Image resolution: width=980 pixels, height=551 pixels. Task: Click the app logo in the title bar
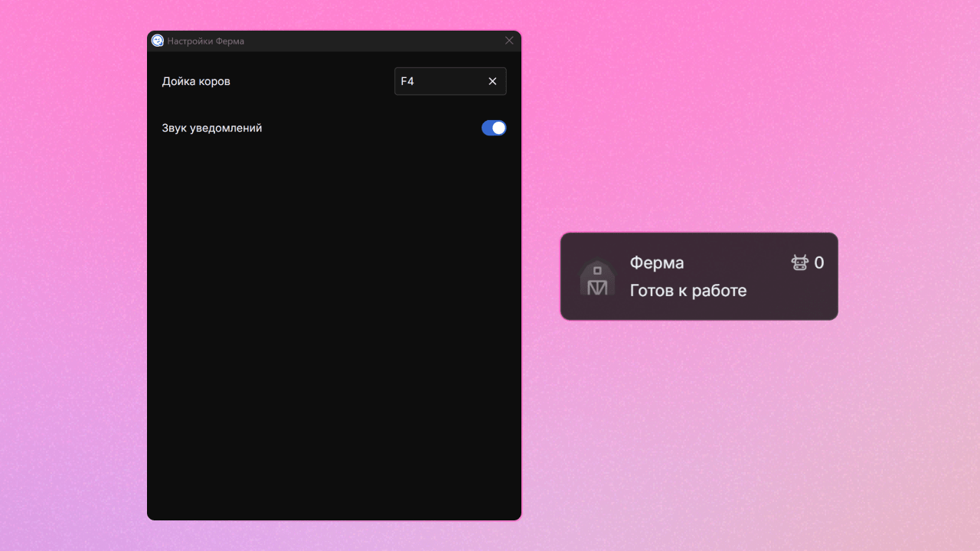pos(158,41)
